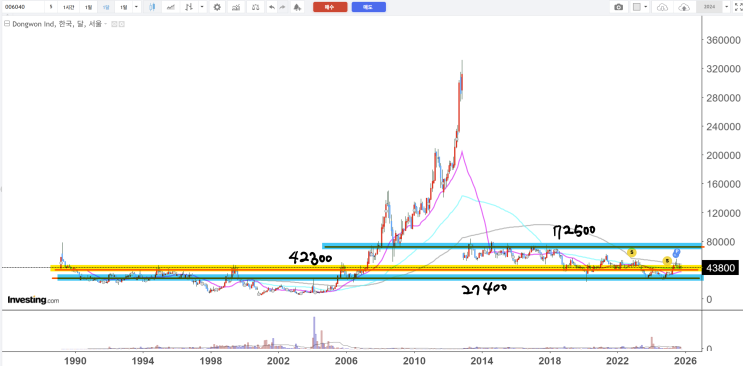Click the tall 2004 volume bar

[x=314, y=332]
